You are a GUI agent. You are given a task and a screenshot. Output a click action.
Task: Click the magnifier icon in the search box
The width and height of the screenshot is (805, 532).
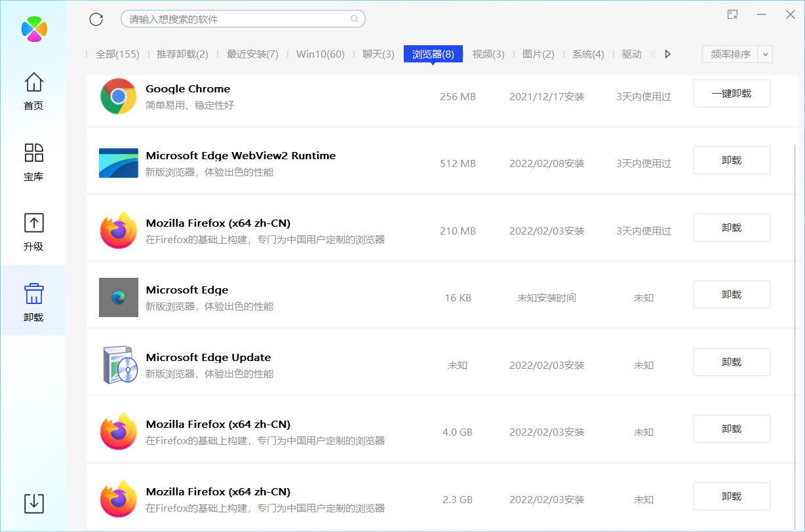coord(355,19)
